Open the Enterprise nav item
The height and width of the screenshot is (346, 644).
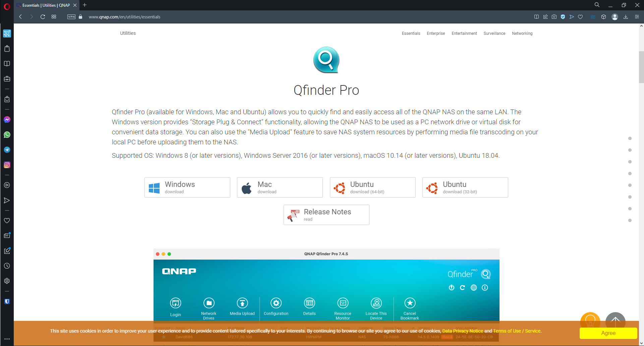tap(436, 33)
